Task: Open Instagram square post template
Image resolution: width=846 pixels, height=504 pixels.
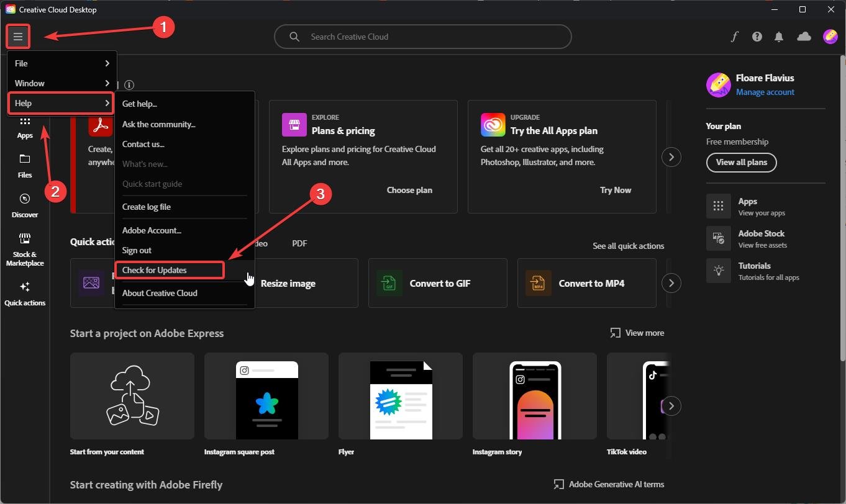Action: click(x=266, y=396)
